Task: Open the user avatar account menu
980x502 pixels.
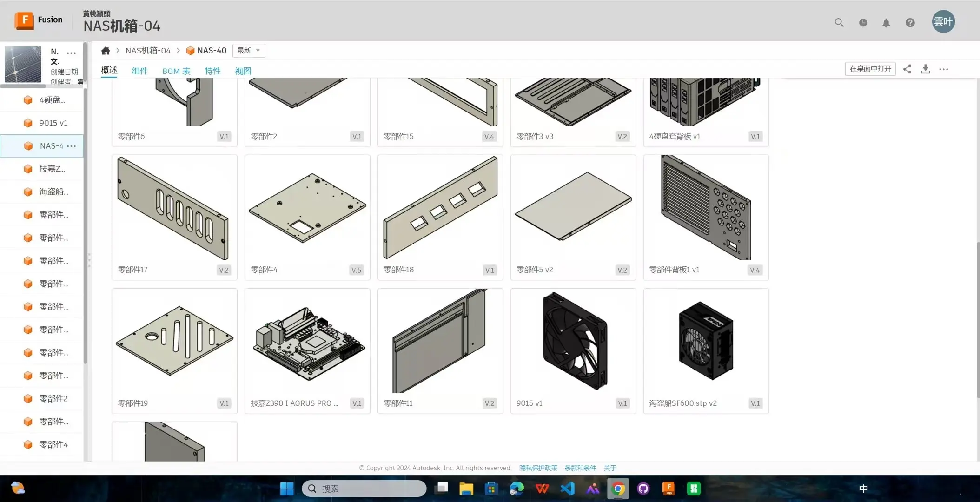Action: tap(943, 21)
